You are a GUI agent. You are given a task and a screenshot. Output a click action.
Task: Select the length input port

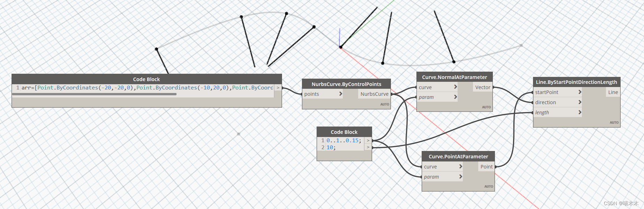(x=557, y=112)
